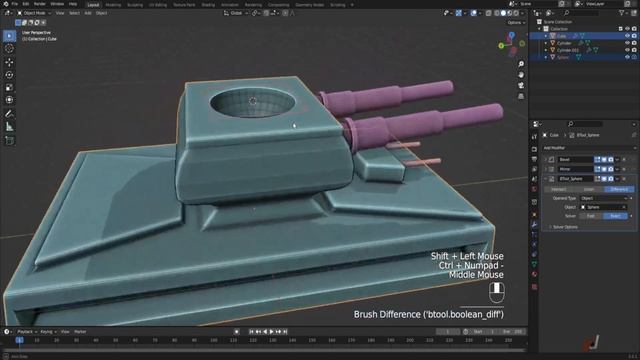Viewport: 640px width, 360px height.
Task: Open the Render properties tab
Action: point(534,149)
